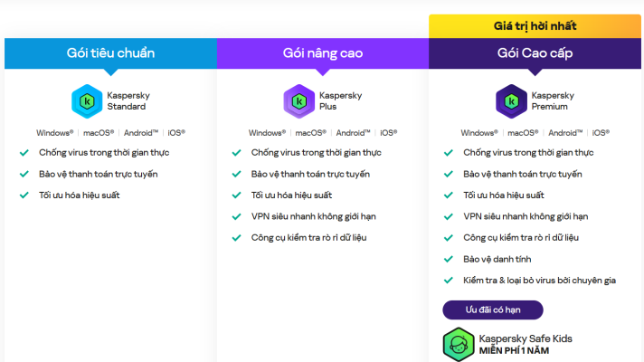Viewport: 644px width, 362px height.
Task: Click the Kaspersky Premium hexagon icon
Action: pos(511,101)
